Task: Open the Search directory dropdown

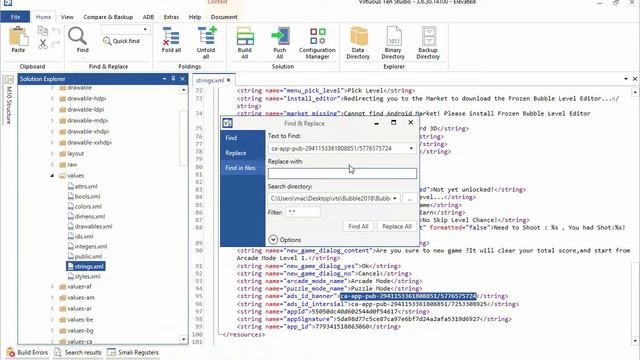Action: click(x=395, y=198)
